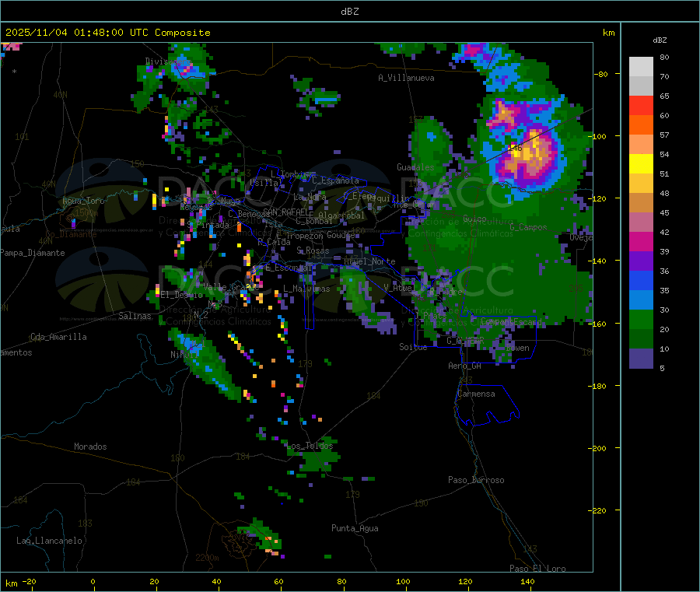Click the 0 km tick on bottom axis
700x592 pixels.
[x=93, y=581]
